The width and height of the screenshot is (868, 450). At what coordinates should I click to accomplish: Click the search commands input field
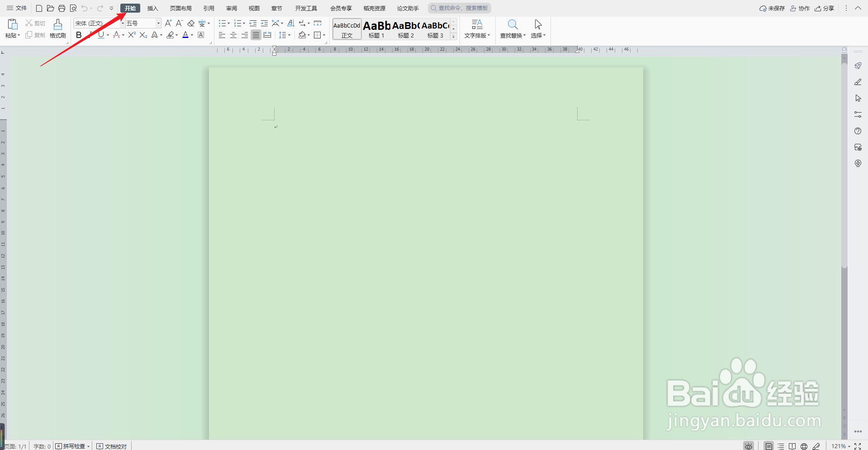coord(459,8)
